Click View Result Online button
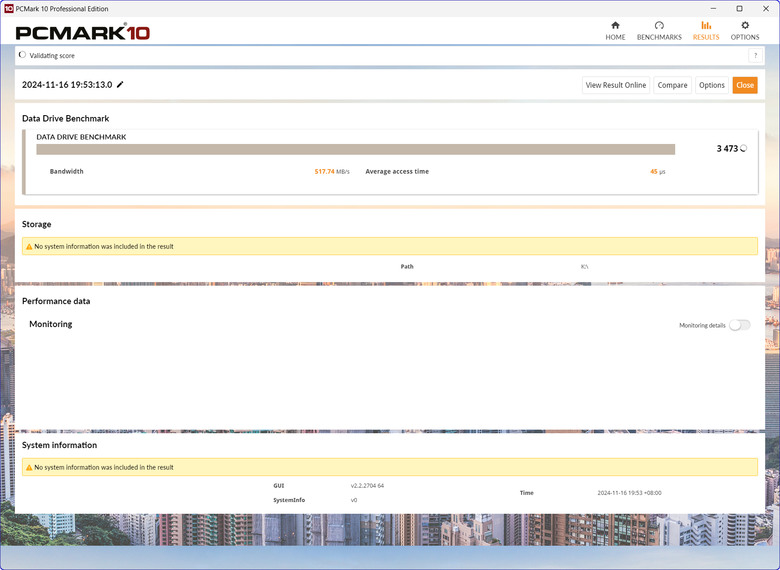 click(x=616, y=85)
